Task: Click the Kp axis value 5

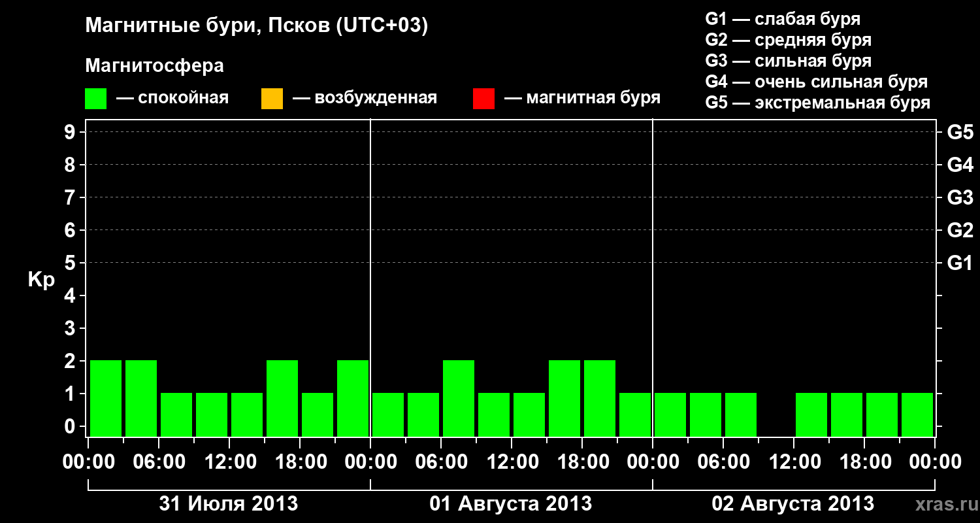Action: [71, 263]
